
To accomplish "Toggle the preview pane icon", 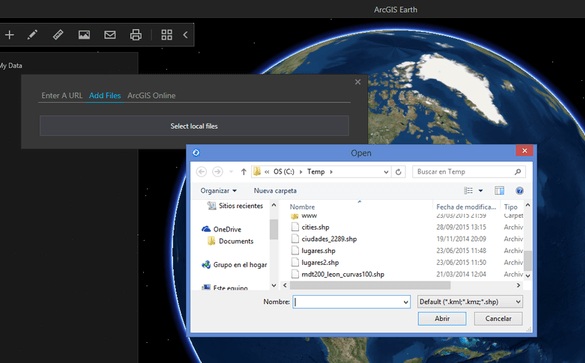I will tap(499, 191).
